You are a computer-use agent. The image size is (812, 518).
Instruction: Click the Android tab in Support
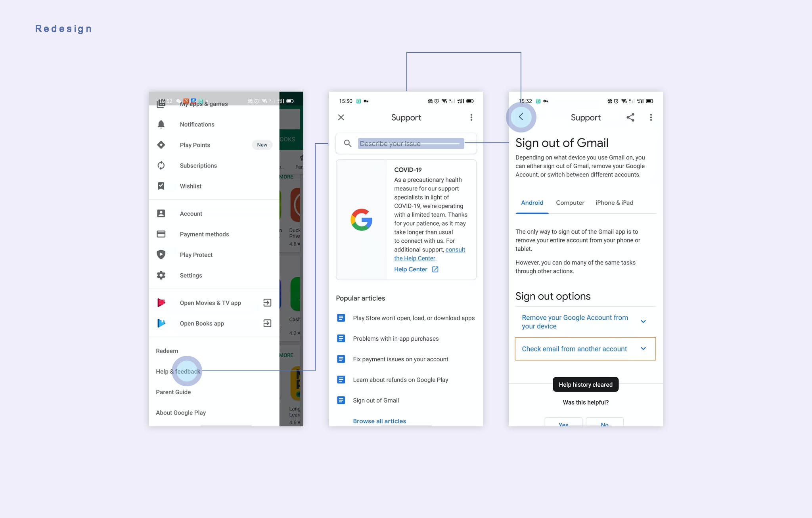click(532, 202)
